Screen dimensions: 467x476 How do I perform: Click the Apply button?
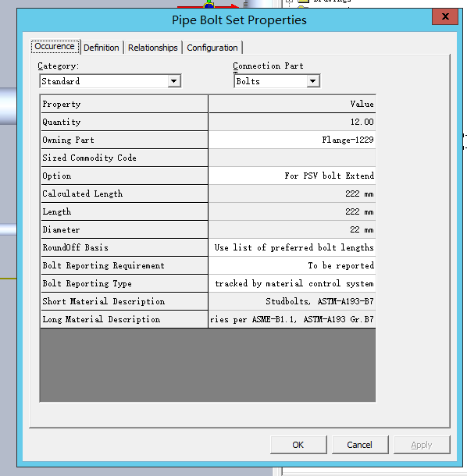pyautogui.click(x=422, y=445)
